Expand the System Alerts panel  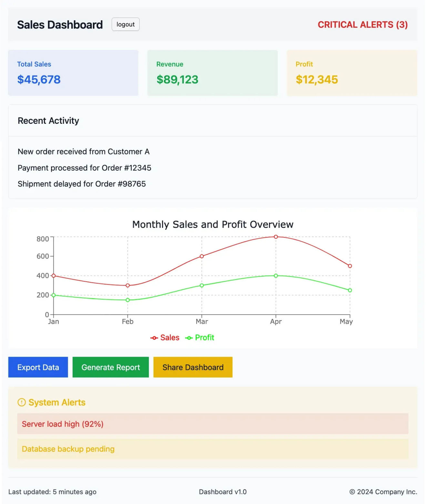57,402
